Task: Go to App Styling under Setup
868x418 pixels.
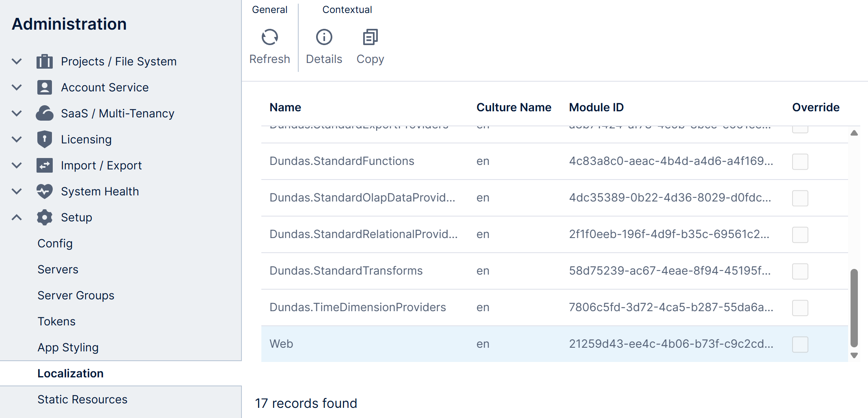Action: [68, 347]
